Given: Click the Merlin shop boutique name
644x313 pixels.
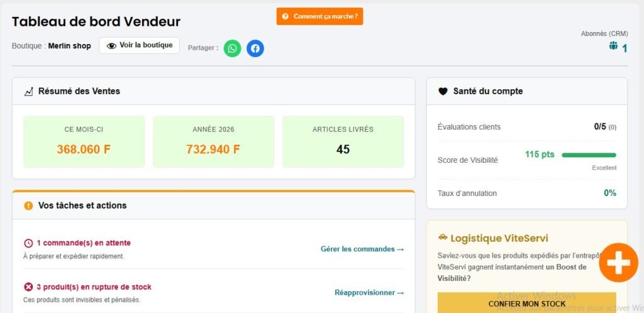Looking at the screenshot, I should (69, 46).
